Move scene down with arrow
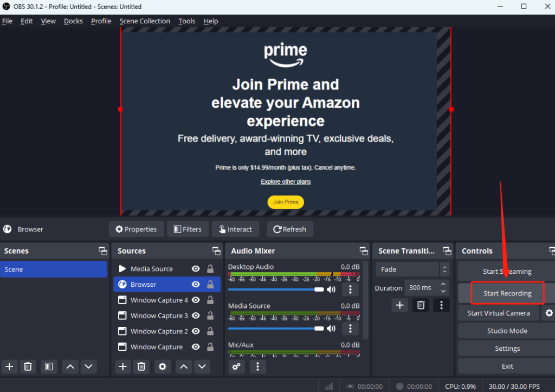 88,367
